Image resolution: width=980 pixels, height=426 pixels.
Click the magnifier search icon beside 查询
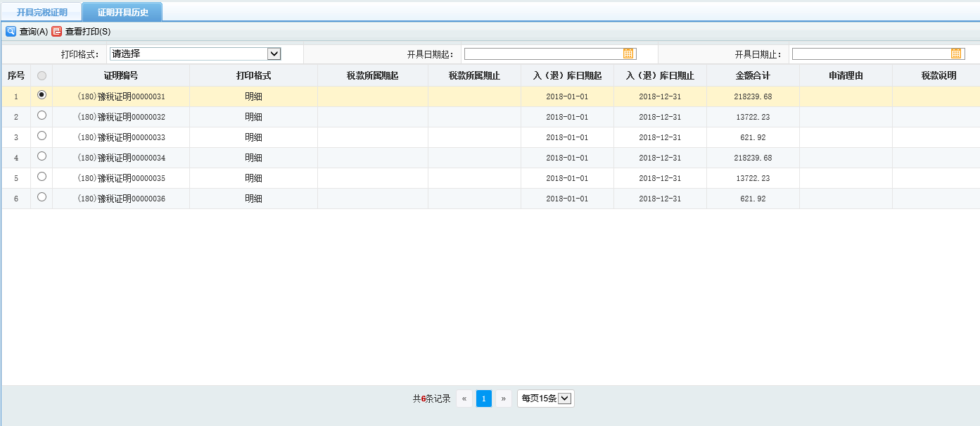tap(10, 31)
